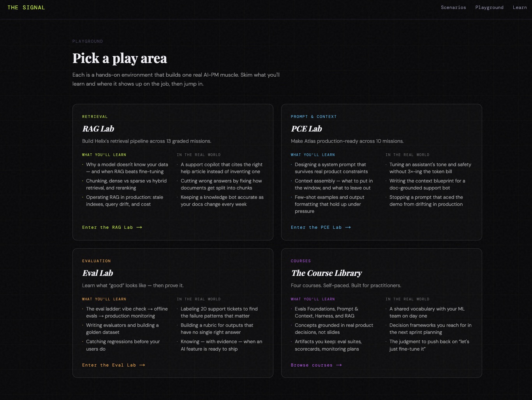Click the Enter the RAG Lab link

coord(112,227)
